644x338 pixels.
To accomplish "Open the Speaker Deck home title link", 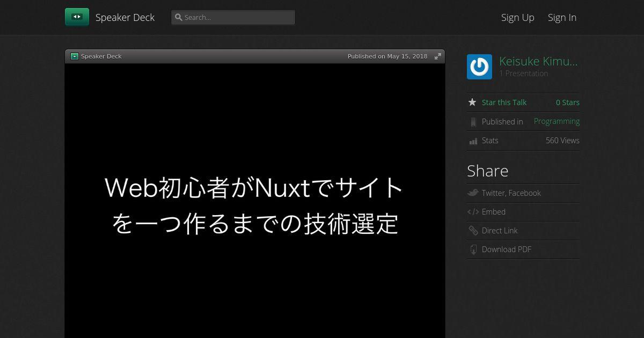I will [x=125, y=17].
